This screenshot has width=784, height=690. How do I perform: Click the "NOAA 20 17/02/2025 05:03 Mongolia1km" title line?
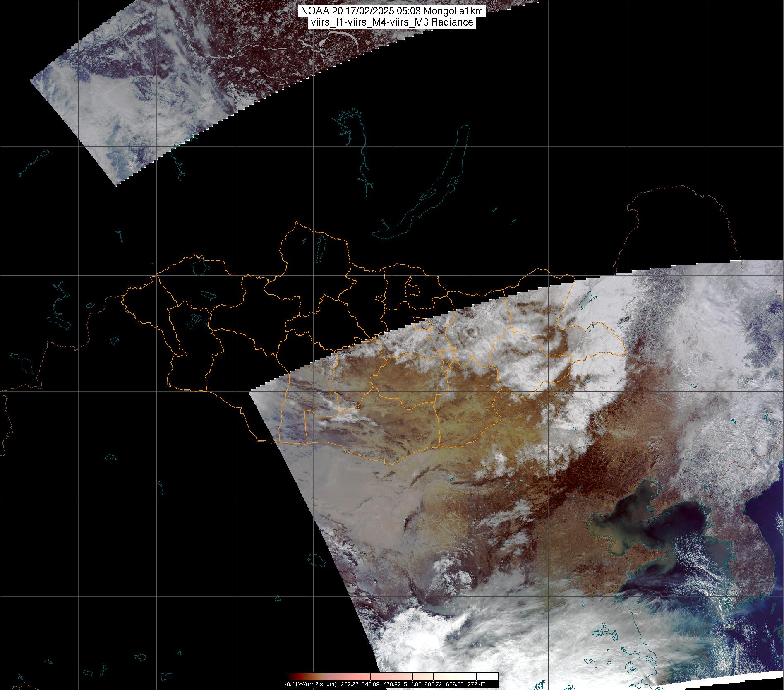tap(391, 12)
